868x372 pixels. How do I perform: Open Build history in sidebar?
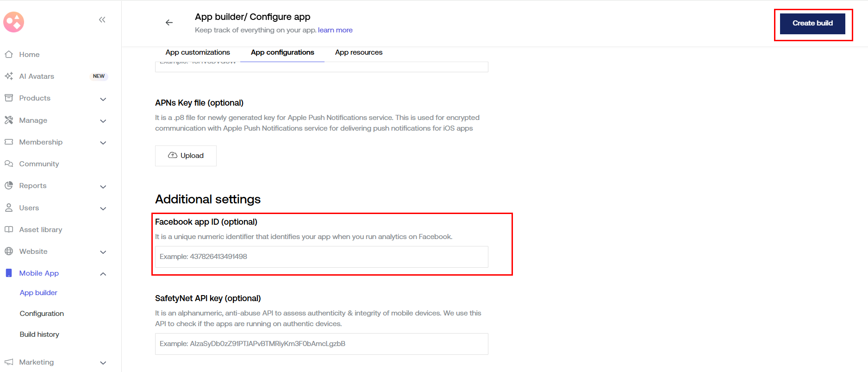(x=39, y=334)
